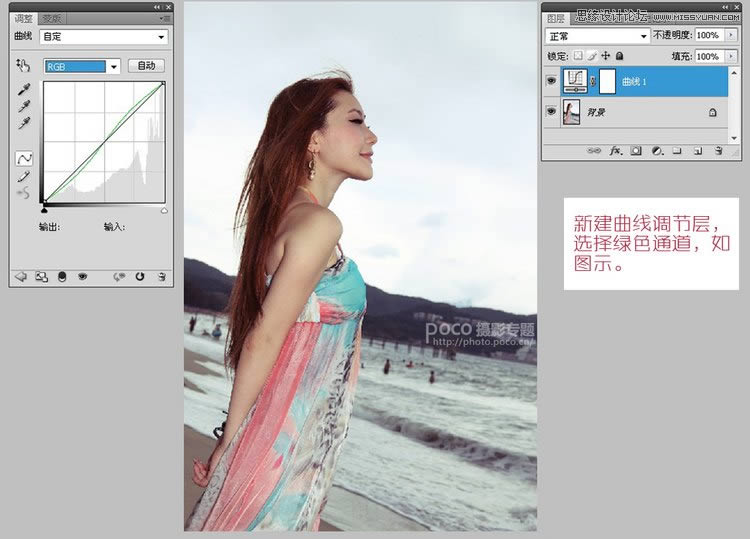
Task: Select the 图层 panel tab
Action: point(556,18)
